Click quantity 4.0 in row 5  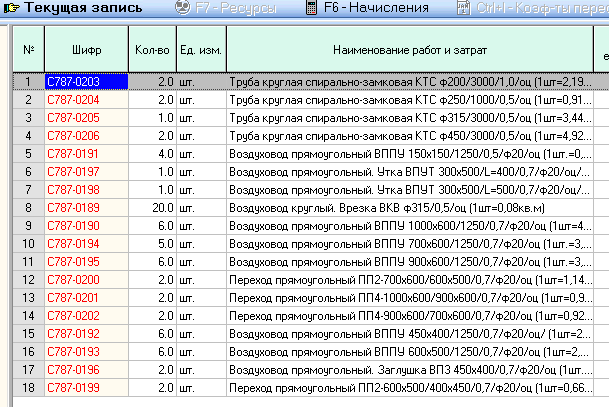(x=153, y=154)
